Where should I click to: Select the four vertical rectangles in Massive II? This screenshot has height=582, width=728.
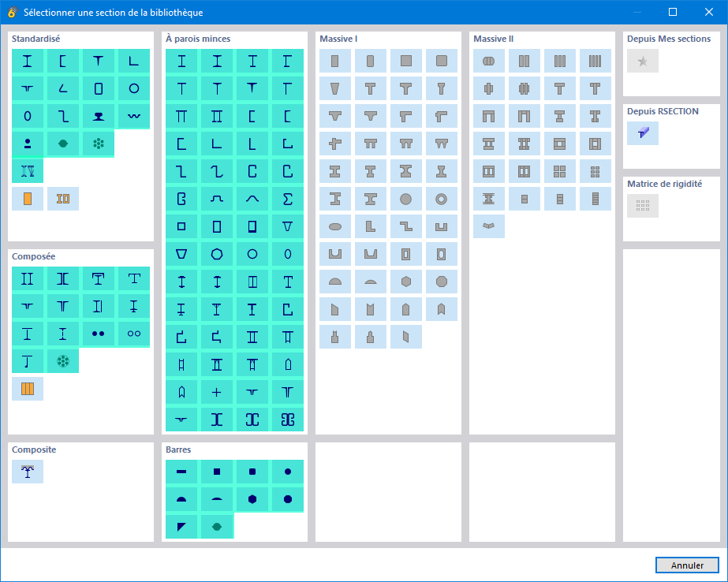595,61
